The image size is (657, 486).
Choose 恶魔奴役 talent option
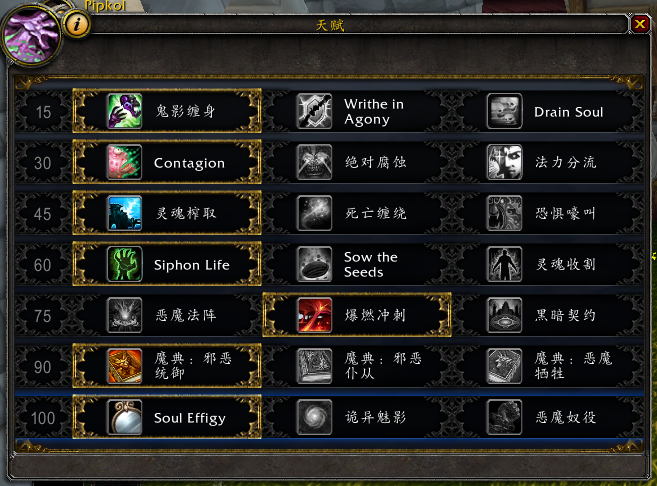(547, 417)
